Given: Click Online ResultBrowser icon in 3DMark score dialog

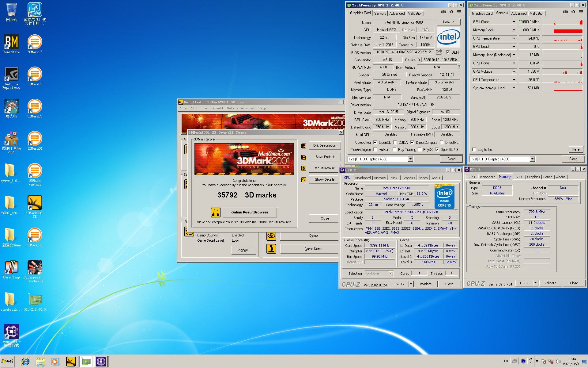Looking at the screenshot, I should 216,212.
